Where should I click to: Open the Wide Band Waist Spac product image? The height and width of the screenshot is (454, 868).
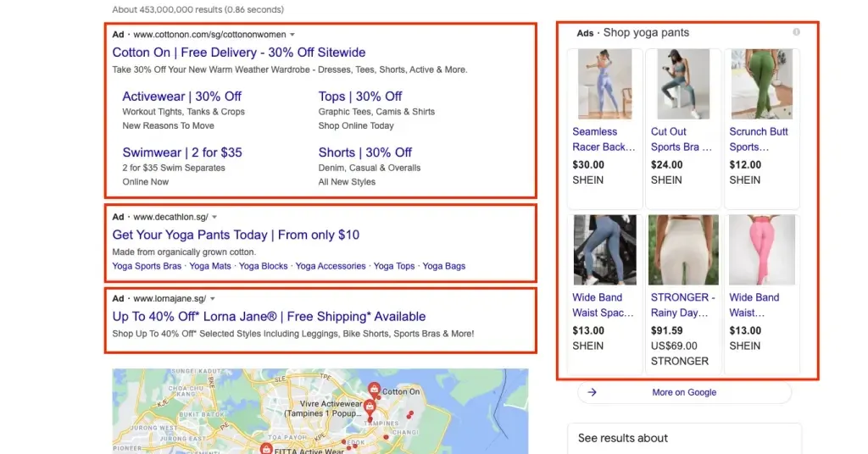(x=604, y=250)
